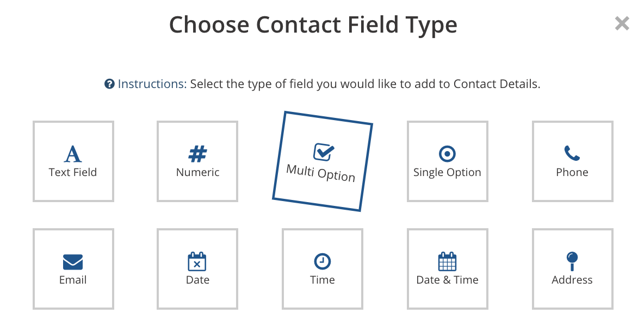The width and height of the screenshot is (644, 326).
Task: Pick the radio-dot Single Option icon
Action: (x=447, y=154)
